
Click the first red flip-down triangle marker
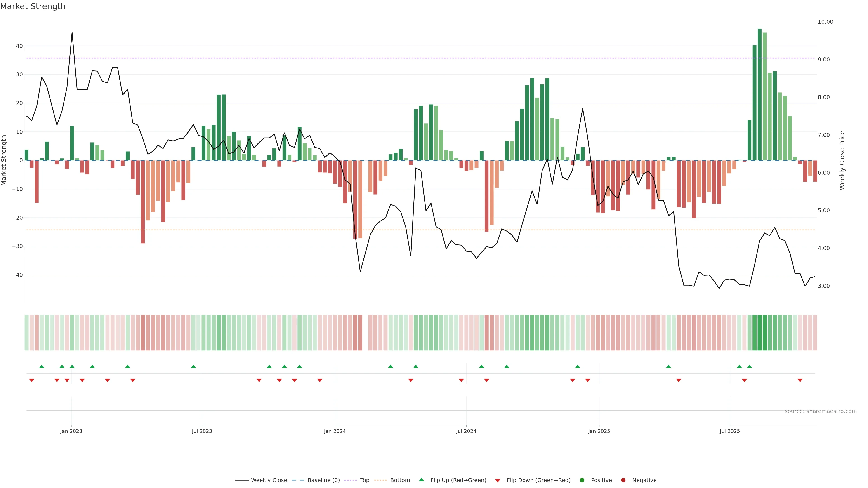coord(32,380)
